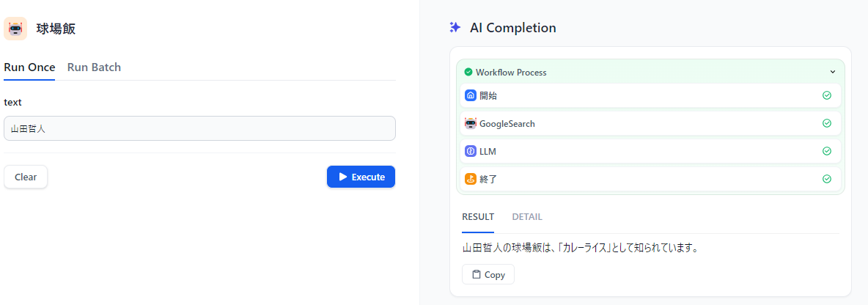This screenshot has width=868, height=305.
Task: Click the GoogleSearch row success checkmark
Action: pyautogui.click(x=827, y=123)
